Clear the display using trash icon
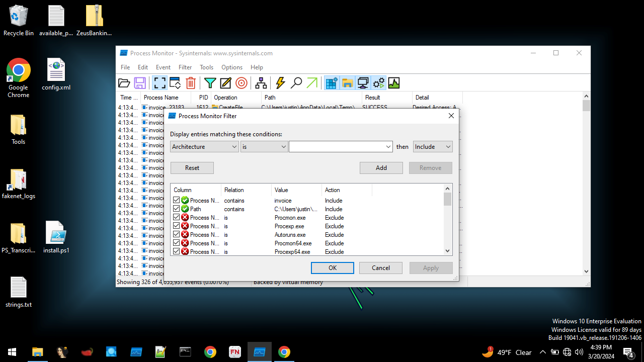 [x=190, y=83]
